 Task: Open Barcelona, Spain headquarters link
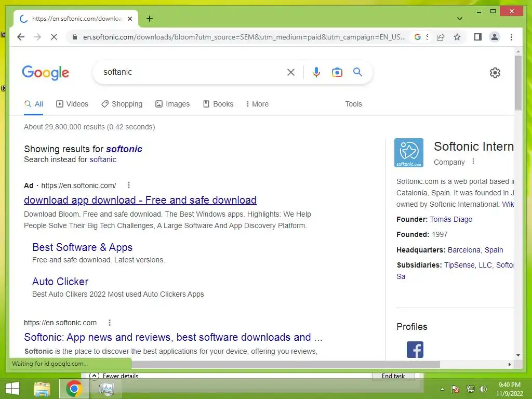click(x=475, y=250)
